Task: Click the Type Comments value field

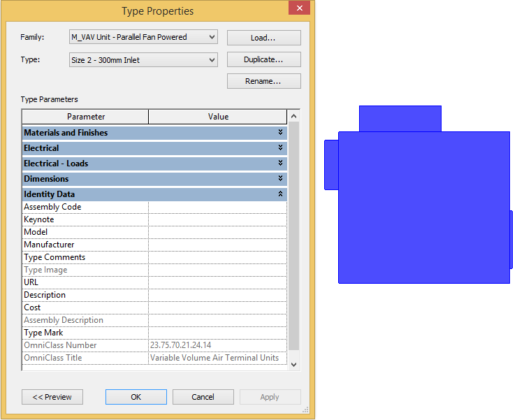Action: (217, 257)
